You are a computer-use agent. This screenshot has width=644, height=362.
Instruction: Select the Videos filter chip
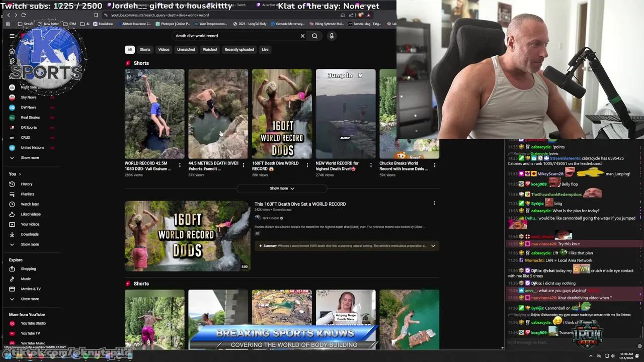[164, 49]
